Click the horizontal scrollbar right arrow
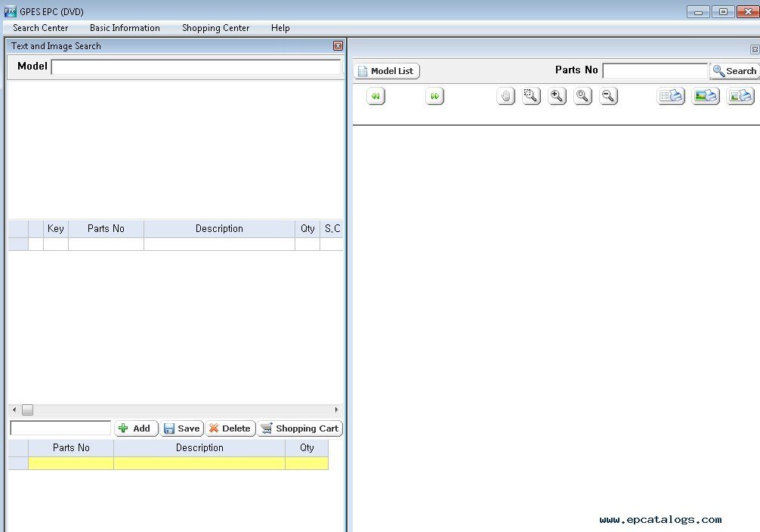This screenshot has width=760, height=532. pos(336,410)
